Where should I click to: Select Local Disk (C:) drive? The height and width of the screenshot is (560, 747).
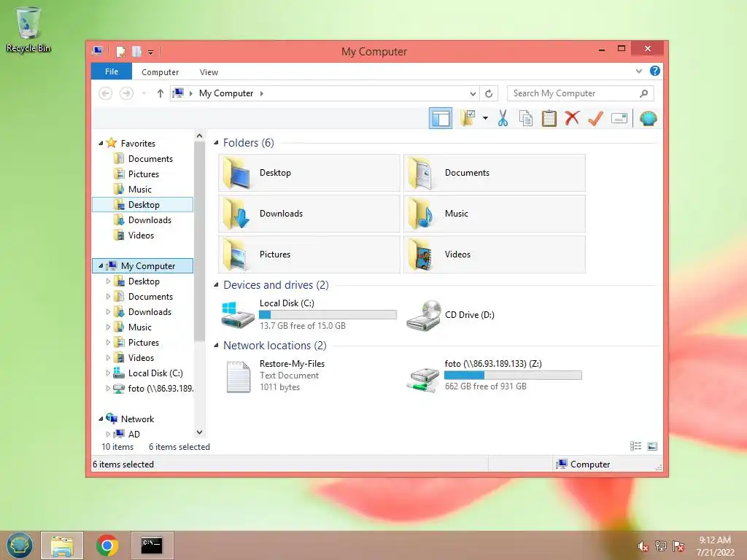(309, 315)
